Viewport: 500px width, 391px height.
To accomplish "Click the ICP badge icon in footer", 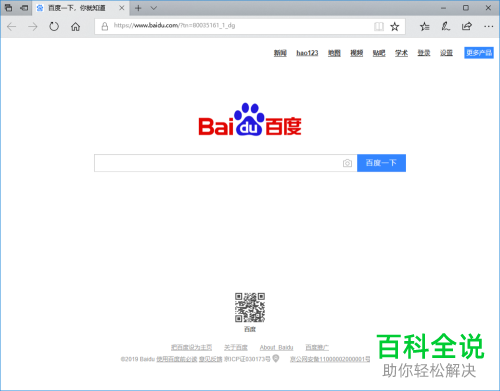I will 276,358.
